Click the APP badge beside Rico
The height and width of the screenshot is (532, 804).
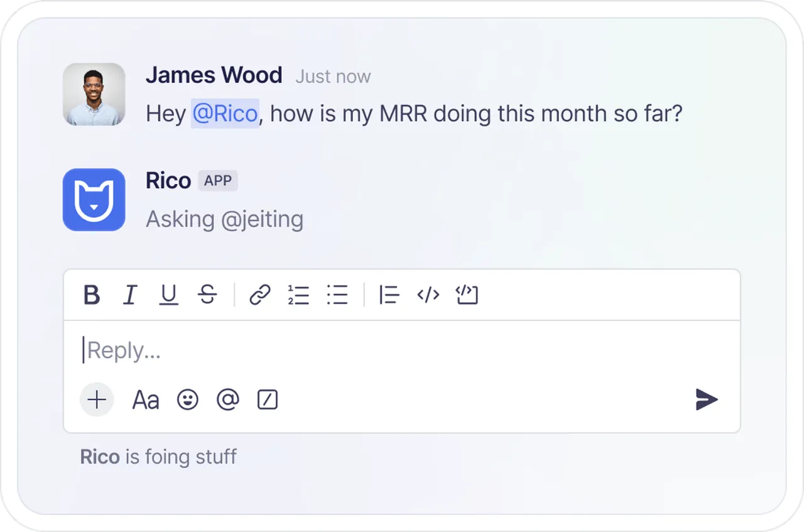(x=218, y=181)
